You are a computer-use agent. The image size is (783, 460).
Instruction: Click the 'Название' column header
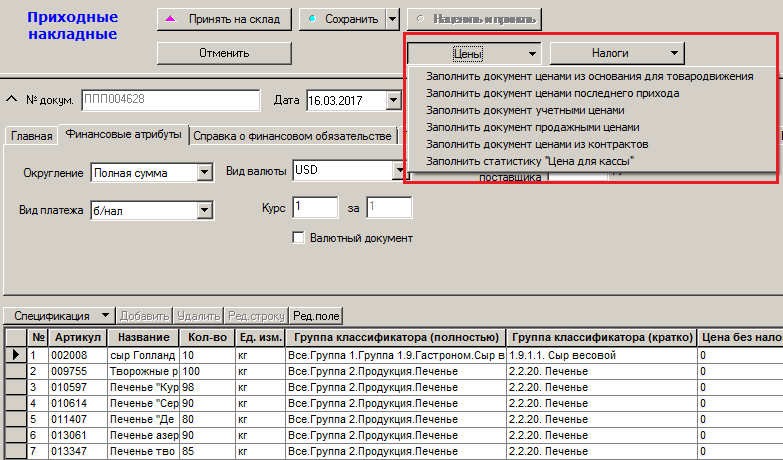(144, 338)
